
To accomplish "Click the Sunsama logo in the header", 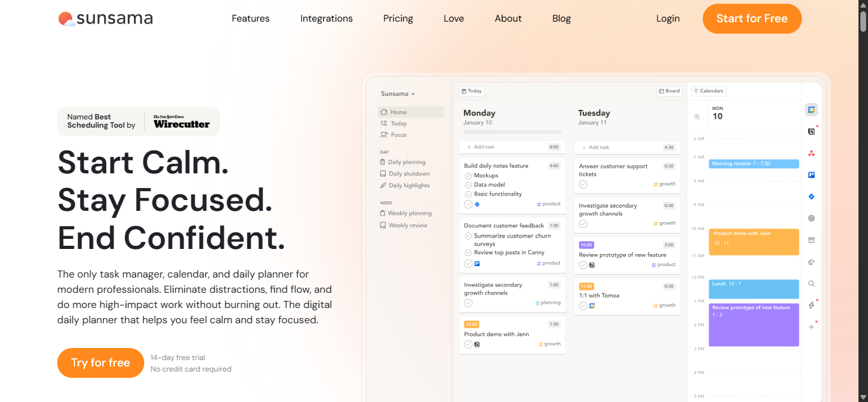I will 105,18.
